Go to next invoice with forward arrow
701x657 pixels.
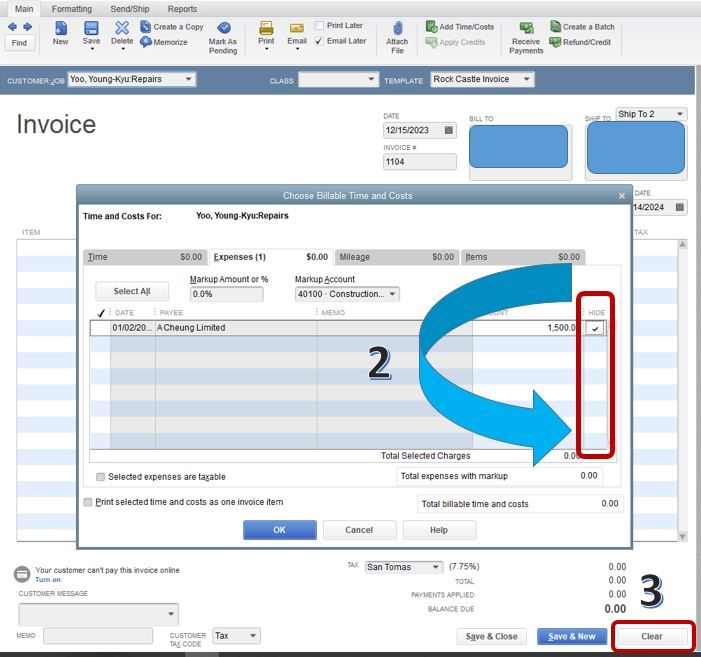pos(28,27)
